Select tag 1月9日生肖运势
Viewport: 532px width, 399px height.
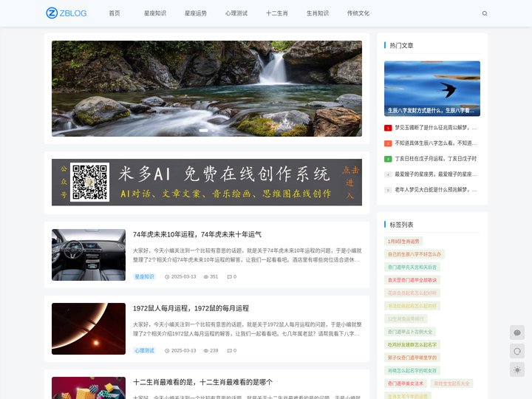[403, 242]
